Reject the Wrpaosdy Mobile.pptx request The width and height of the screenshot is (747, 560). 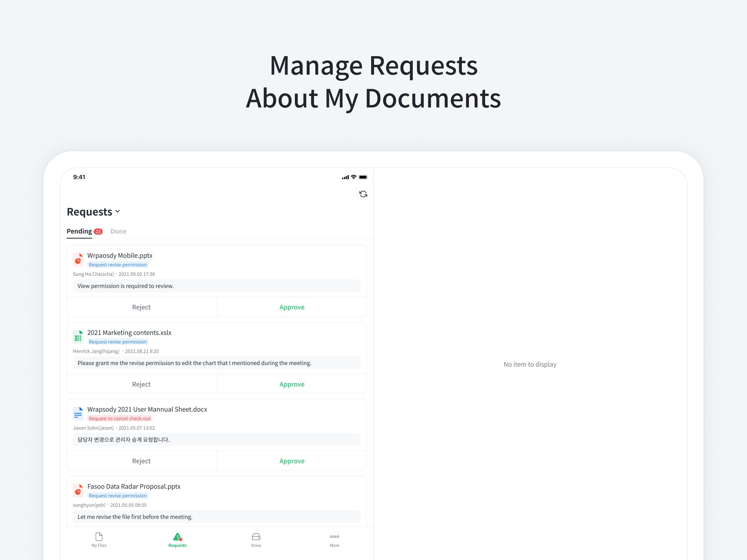pyautogui.click(x=141, y=307)
